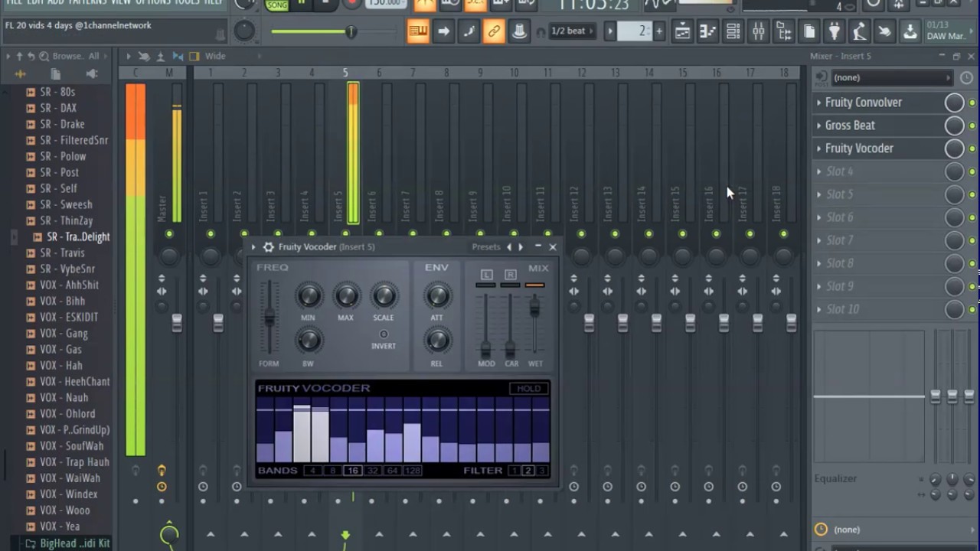
Task: Open the 1/2 beat snap dropdown
Action: click(x=572, y=31)
